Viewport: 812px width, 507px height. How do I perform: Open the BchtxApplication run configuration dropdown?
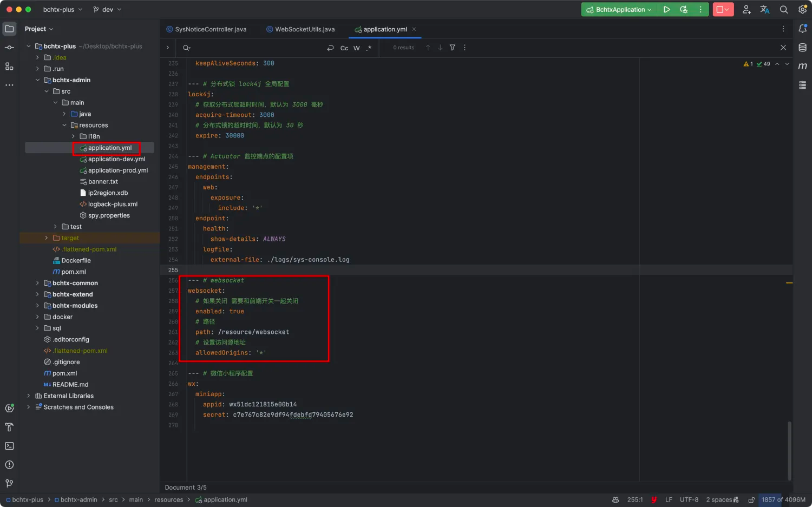pos(618,9)
